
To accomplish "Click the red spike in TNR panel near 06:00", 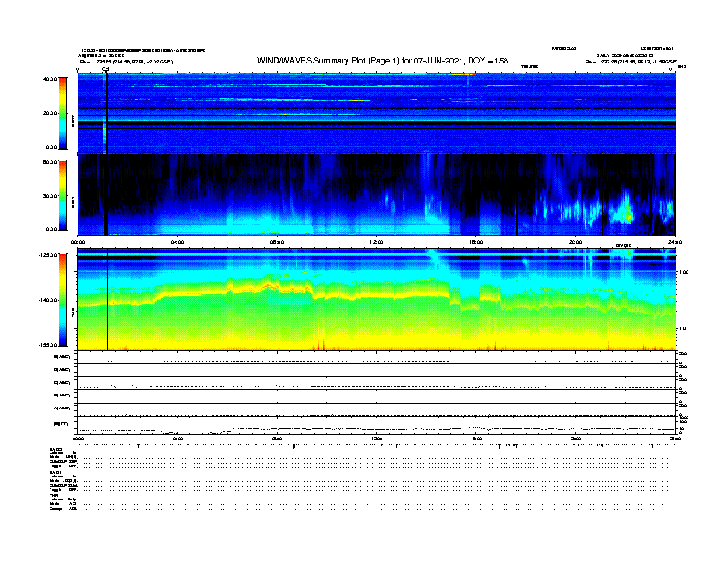I will (233, 335).
